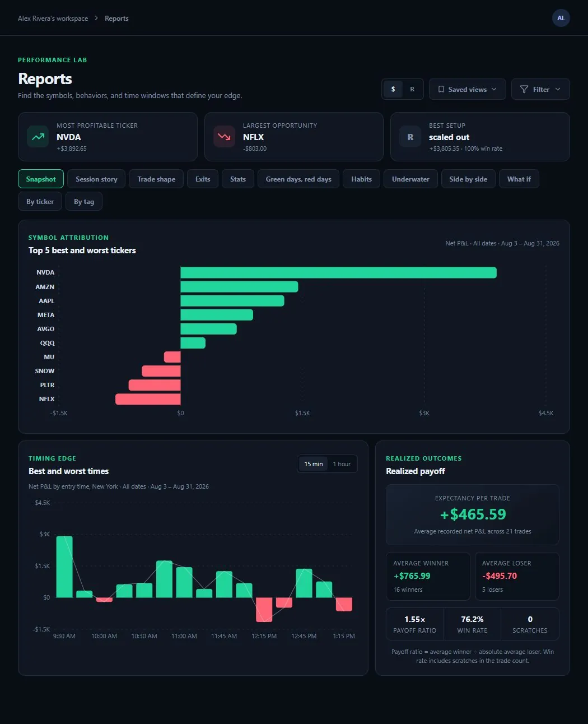Click the Average Winner +$765.99 tile
This screenshot has height=724, width=588.
tap(428, 577)
